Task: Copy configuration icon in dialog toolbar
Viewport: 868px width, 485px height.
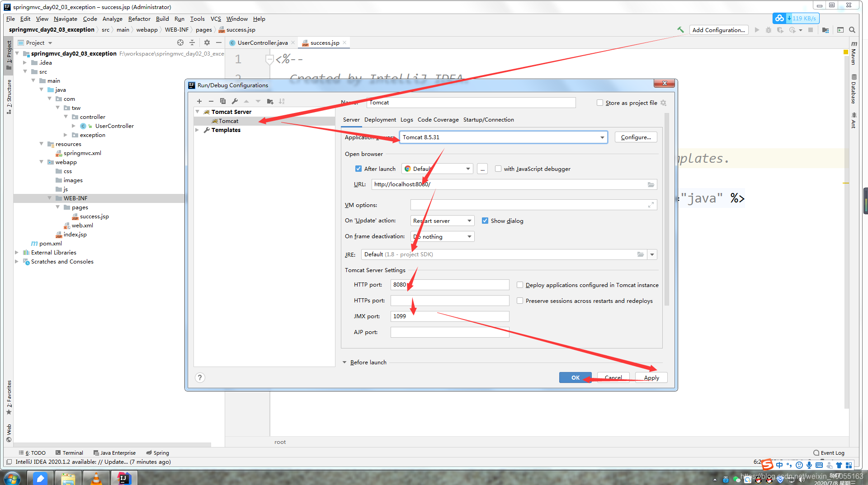Action: coord(223,101)
